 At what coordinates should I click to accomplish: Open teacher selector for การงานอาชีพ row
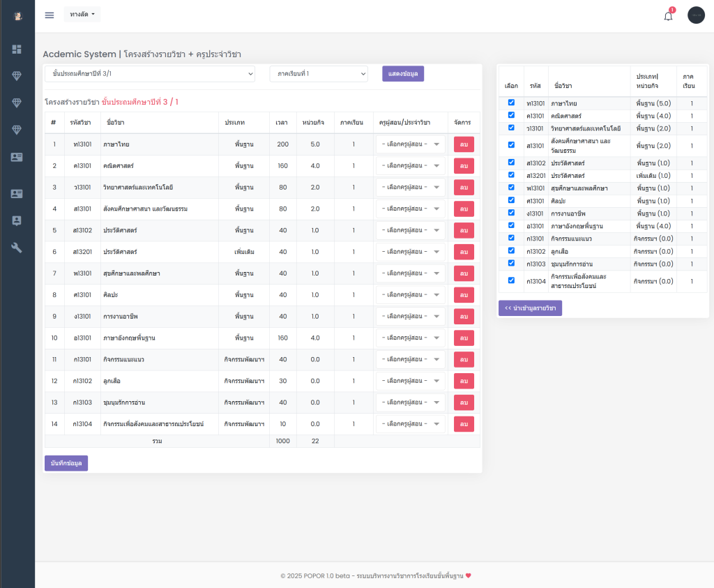click(x=410, y=317)
